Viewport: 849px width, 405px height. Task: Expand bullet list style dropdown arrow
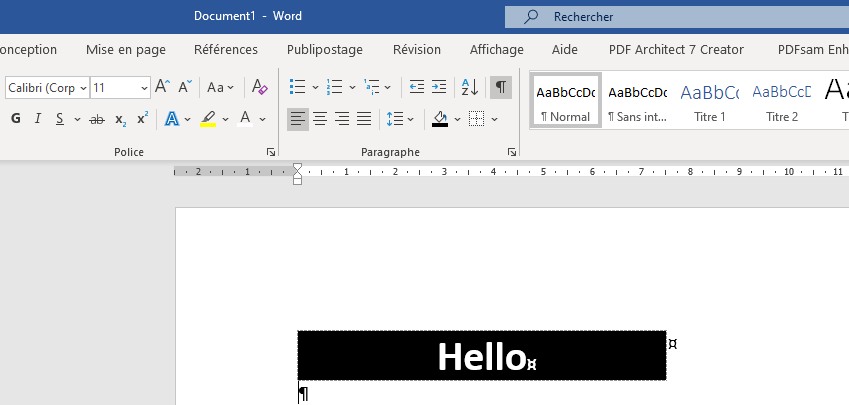coord(315,87)
